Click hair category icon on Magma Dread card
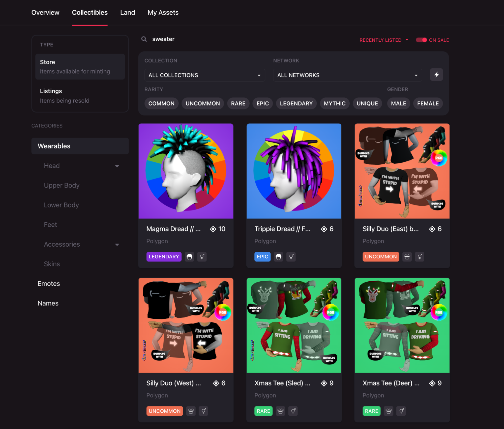 point(189,257)
